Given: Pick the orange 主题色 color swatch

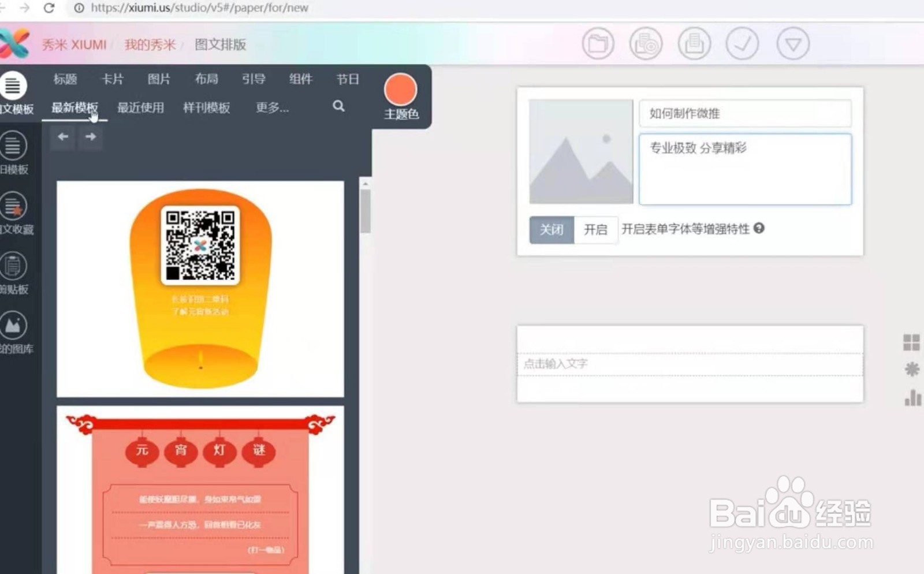Looking at the screenshot, I should click(x=400, y=90).
